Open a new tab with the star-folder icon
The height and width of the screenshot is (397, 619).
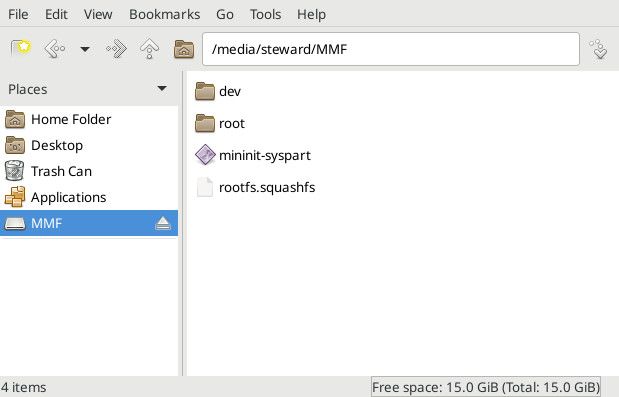[x=21, y=49]
